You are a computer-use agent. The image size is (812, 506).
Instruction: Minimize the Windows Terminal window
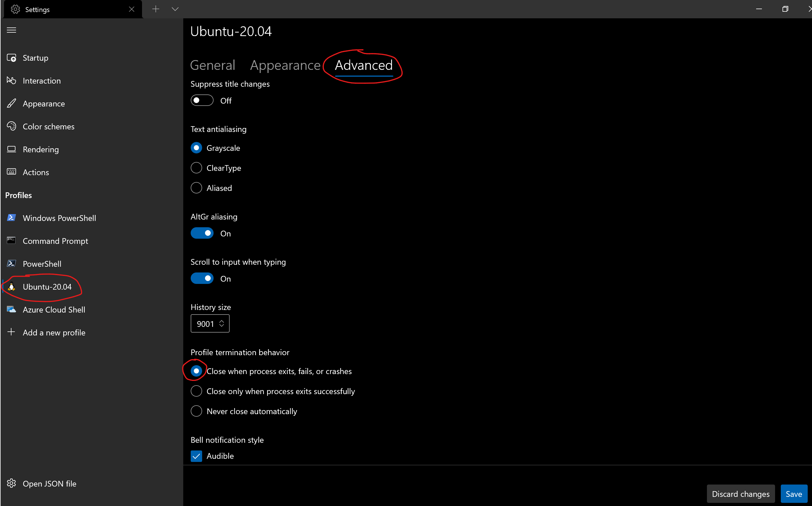click(759, 9)
